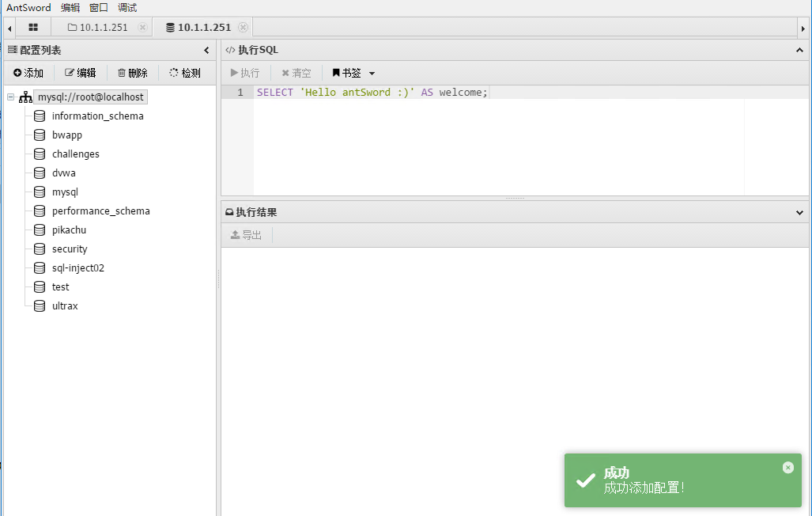Select the pikachu database name
This screenshot has width=812, height=516.
[69, 230]
